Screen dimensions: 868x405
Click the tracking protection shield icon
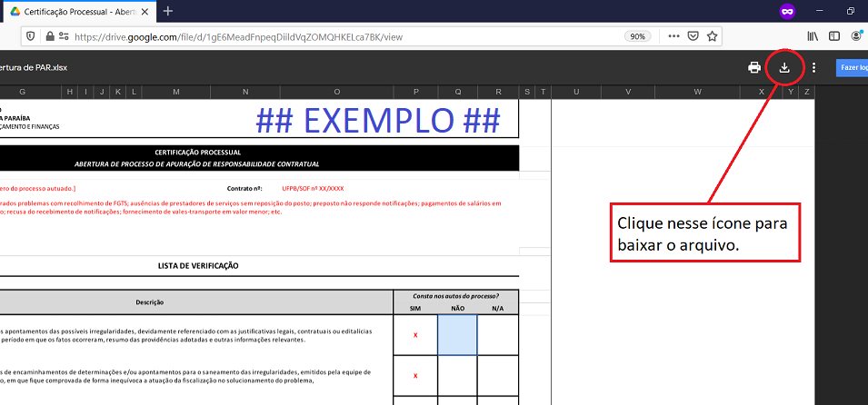coord(30,36)
